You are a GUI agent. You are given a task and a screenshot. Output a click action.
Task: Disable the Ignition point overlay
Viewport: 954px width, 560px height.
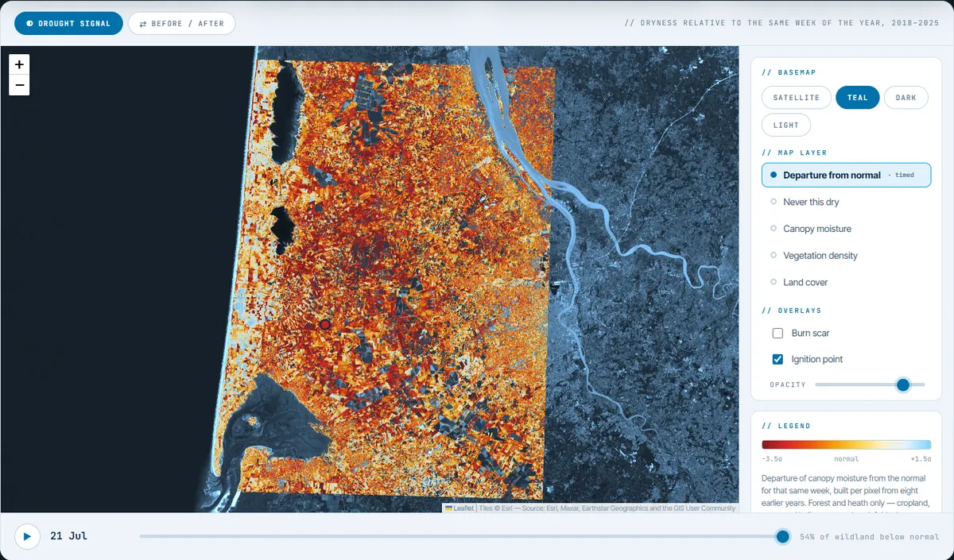coord(778,359)
